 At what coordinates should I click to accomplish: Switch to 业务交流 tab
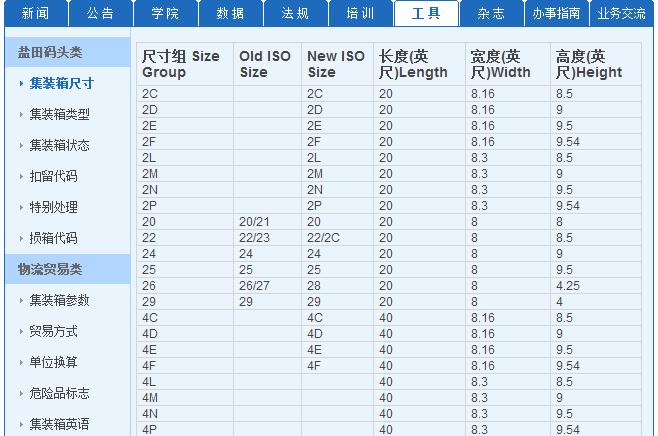(x=622, y=13)
